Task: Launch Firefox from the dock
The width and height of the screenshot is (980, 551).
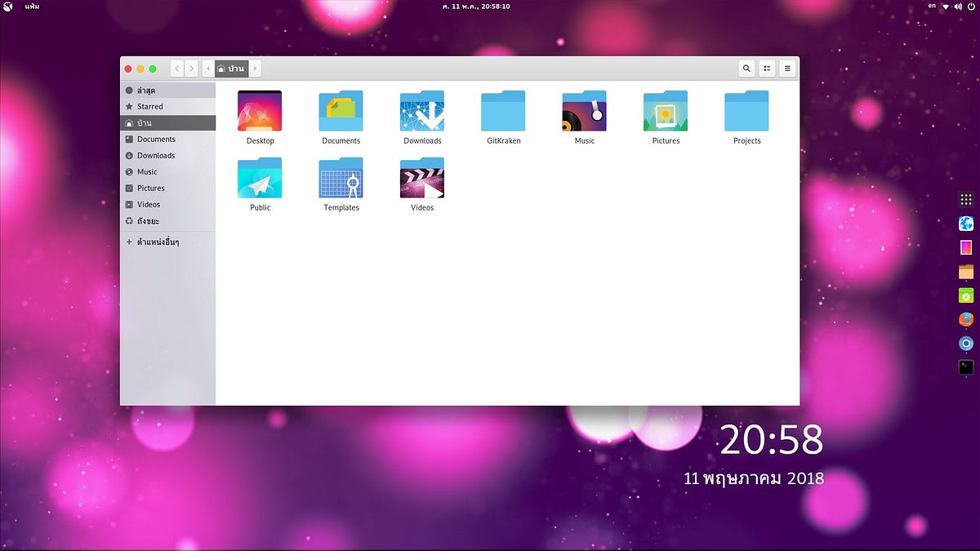Action: [x=966, y=318]
